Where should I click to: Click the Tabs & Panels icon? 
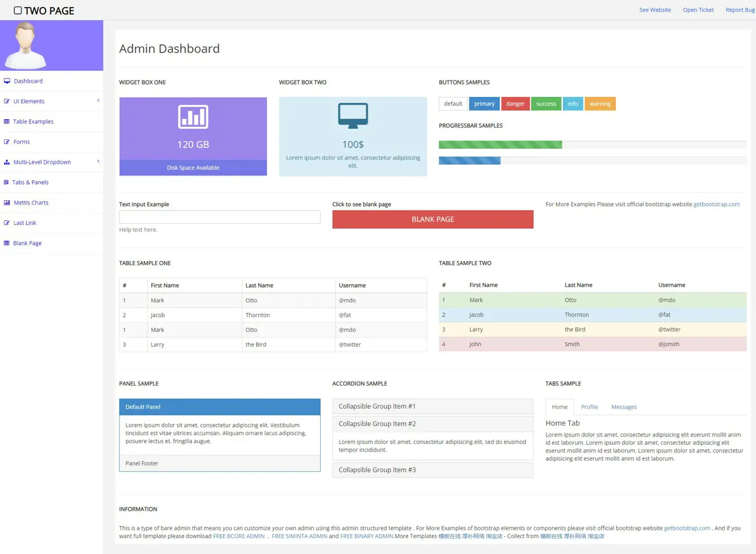point(6,183)
